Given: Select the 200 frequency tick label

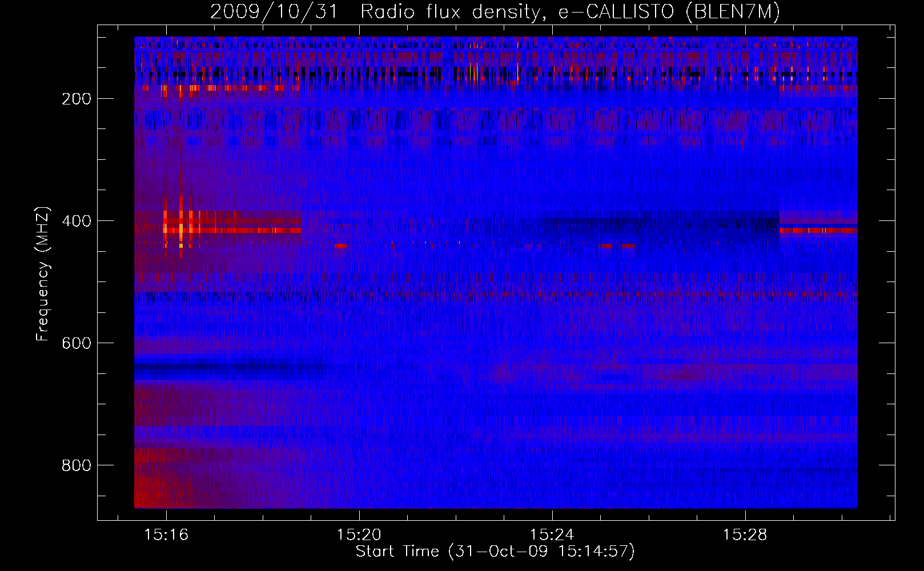Looking at the screenshot, I should 77,99.
